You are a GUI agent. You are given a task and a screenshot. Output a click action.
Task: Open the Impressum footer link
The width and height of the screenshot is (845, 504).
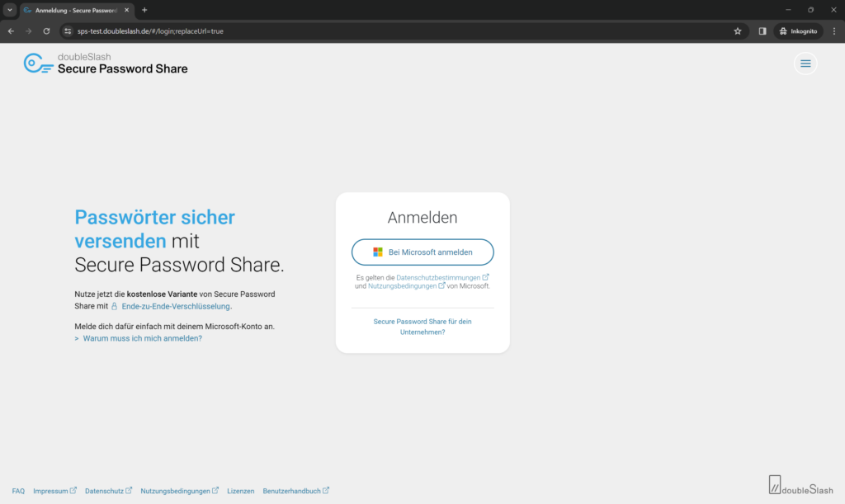[x=55, y=491]
